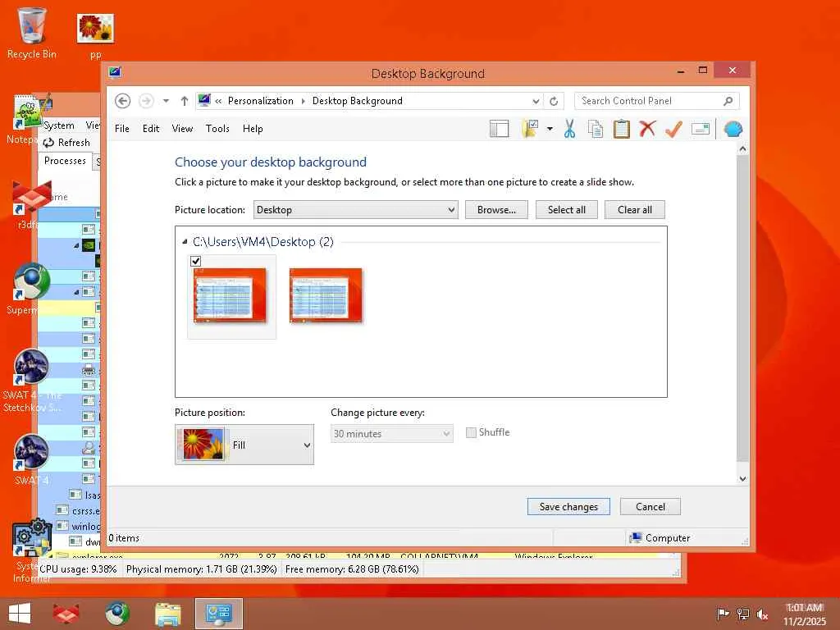Open the Help menu
Viewport: 840px width, 630px height.
(253, 129)
